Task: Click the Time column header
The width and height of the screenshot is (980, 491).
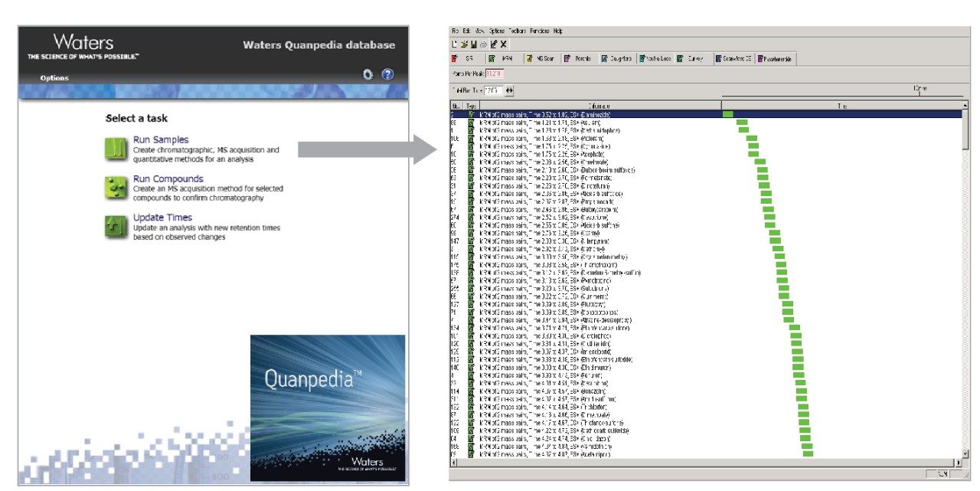Action: [841, 105]
